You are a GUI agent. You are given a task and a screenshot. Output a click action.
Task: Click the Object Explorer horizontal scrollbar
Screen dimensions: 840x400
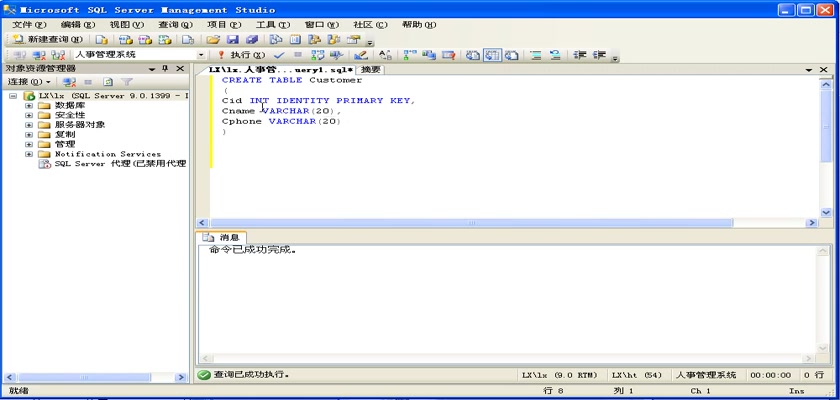pos(84,378)
